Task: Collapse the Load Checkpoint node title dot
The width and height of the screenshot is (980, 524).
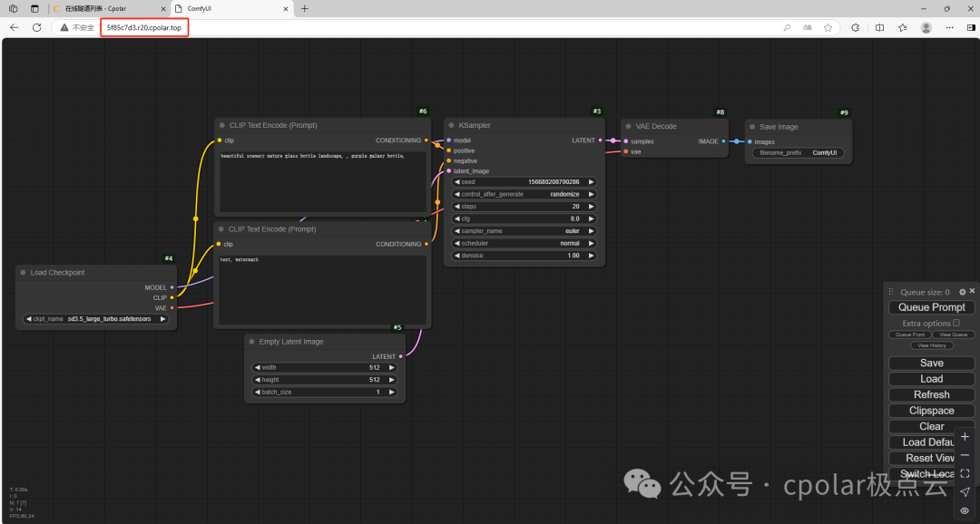Action: click(x=23, y=272)
